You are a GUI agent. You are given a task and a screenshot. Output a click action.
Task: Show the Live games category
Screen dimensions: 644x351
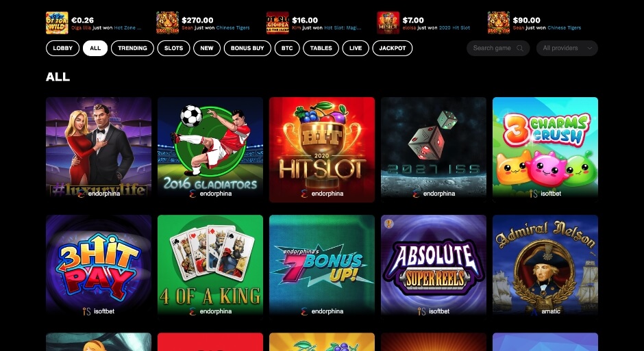pyautogui.click(x=356, y=49)
